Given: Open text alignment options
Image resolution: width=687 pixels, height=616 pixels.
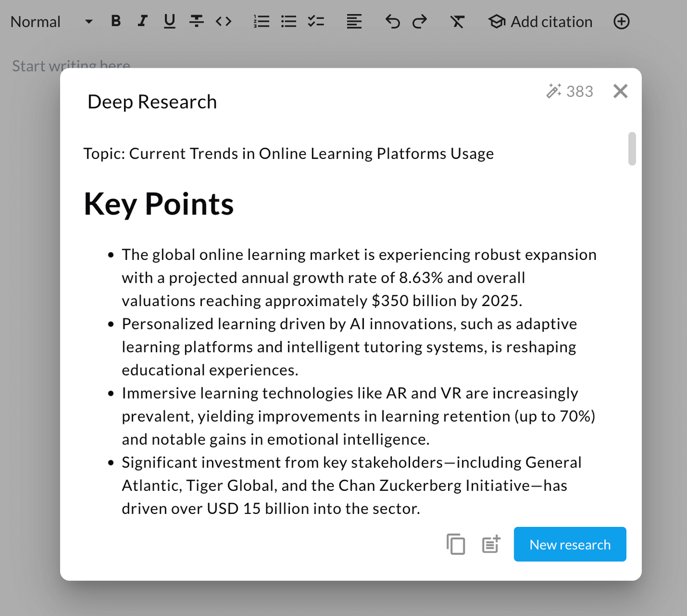Looking at the screenshot, I should click(354, 21).
